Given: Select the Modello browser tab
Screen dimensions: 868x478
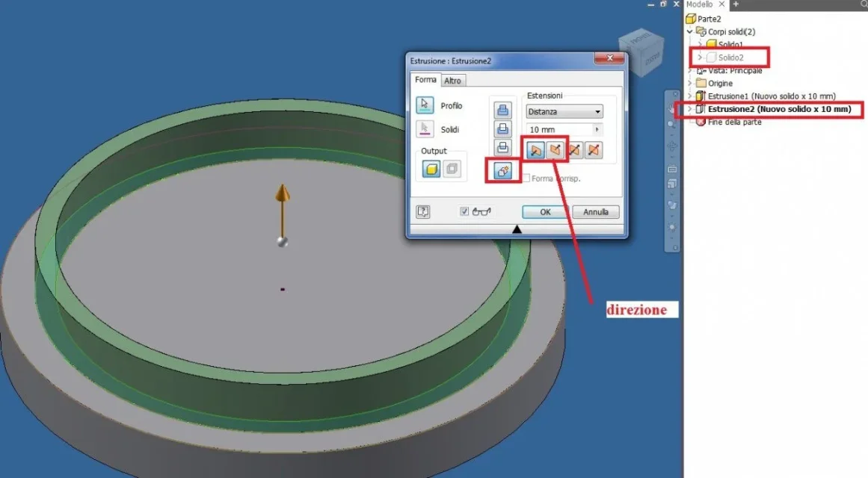Looking at the screenshot, I should 700,4.
